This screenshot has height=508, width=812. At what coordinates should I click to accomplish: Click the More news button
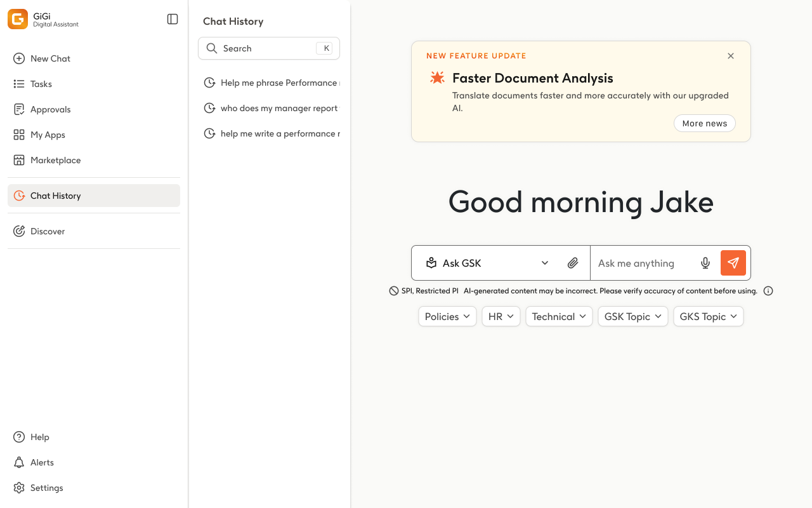[705, 123]
